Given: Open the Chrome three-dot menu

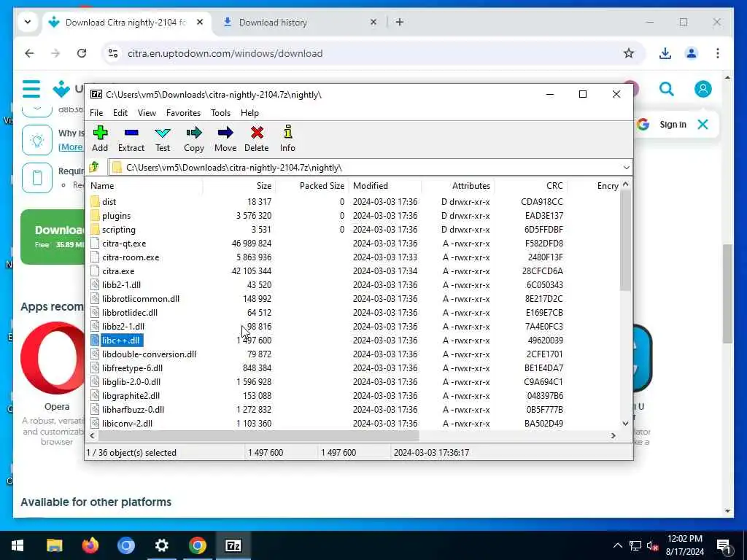Looking at the screenshot, I should point(718,53).
